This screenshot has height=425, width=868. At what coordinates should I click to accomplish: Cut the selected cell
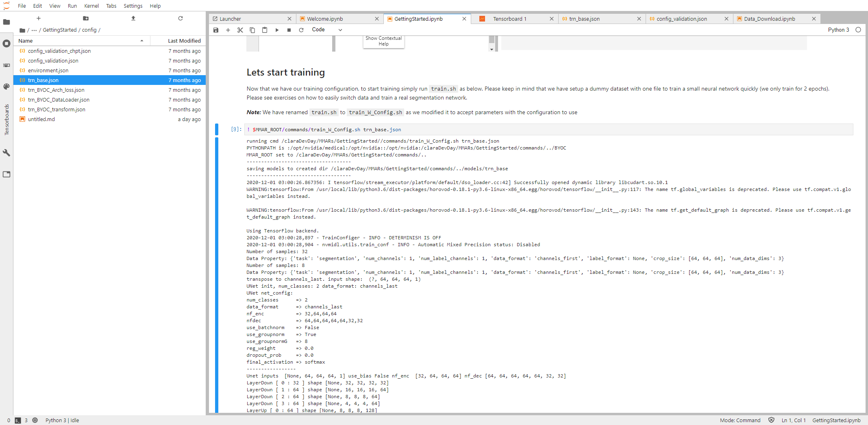pyautogui.click(x=240, y=30)
